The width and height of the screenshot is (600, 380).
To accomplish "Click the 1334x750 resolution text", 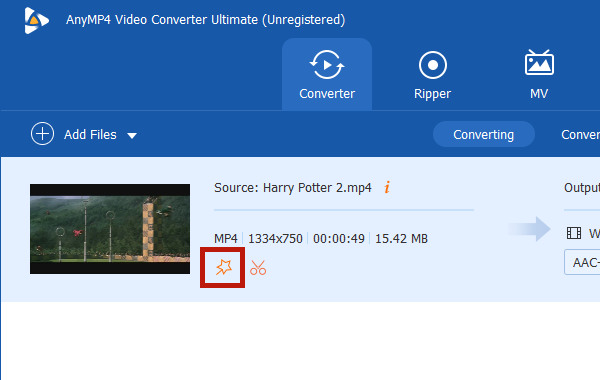I will coord(276,239).
